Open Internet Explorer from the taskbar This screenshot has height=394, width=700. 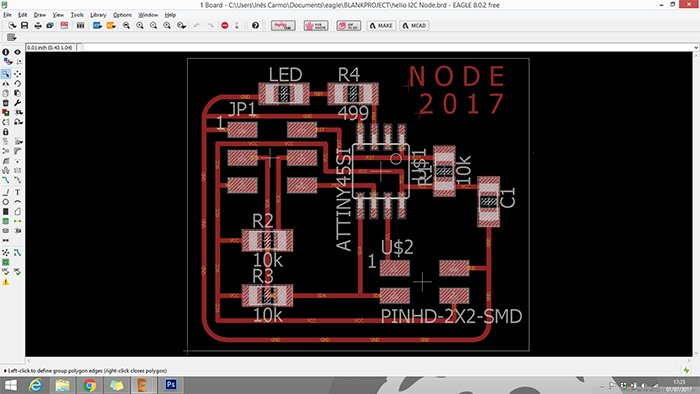35,385
